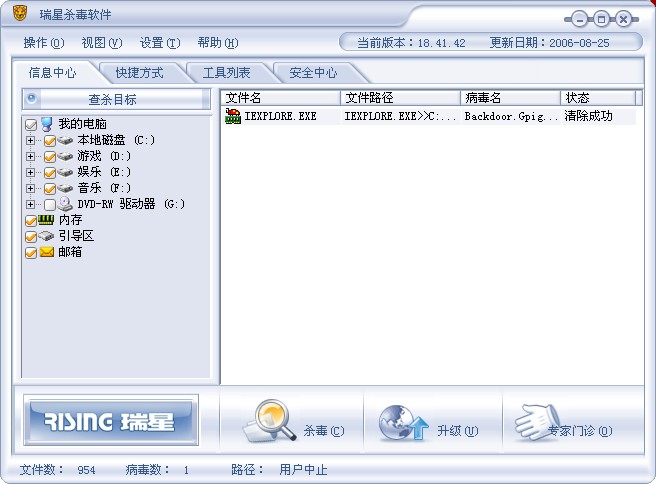Expand the 本地磁盘 (C:) tree node
This screenshot has width=656, height=484.
pos(30,140)
